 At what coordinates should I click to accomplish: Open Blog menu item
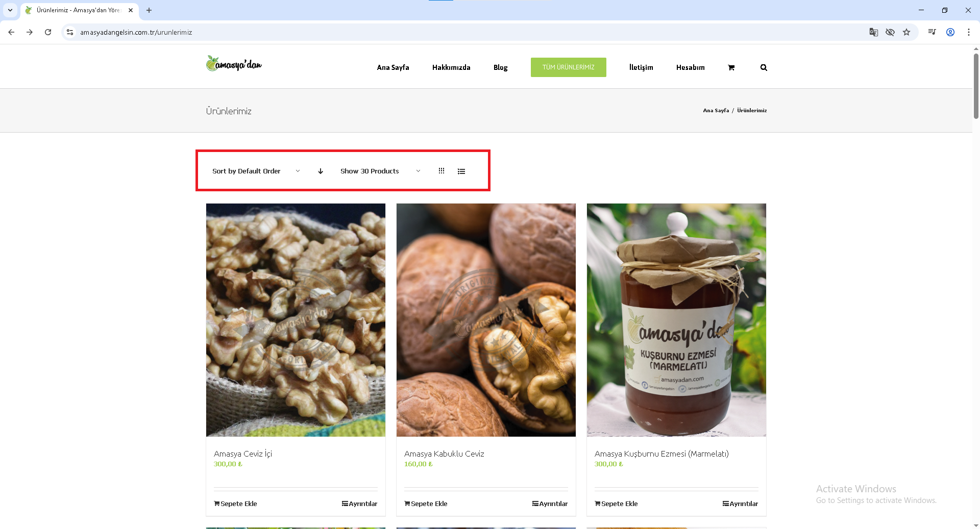500,67
